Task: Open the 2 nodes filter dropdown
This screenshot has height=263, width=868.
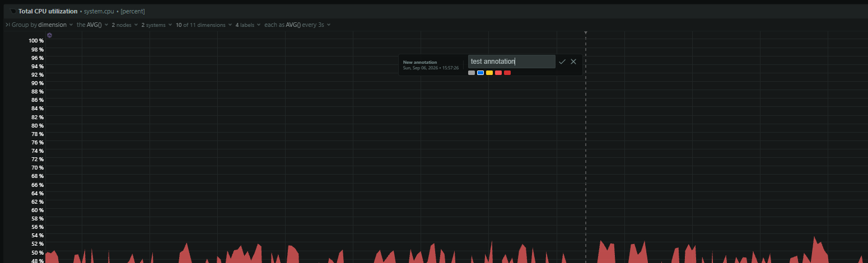Action: tap(125, 25)
